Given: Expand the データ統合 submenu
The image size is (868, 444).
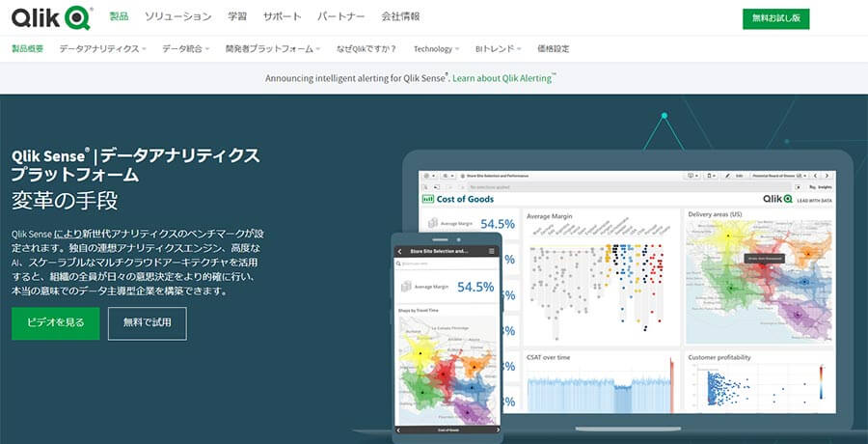Looking at the screenshot, I should 185,48.
